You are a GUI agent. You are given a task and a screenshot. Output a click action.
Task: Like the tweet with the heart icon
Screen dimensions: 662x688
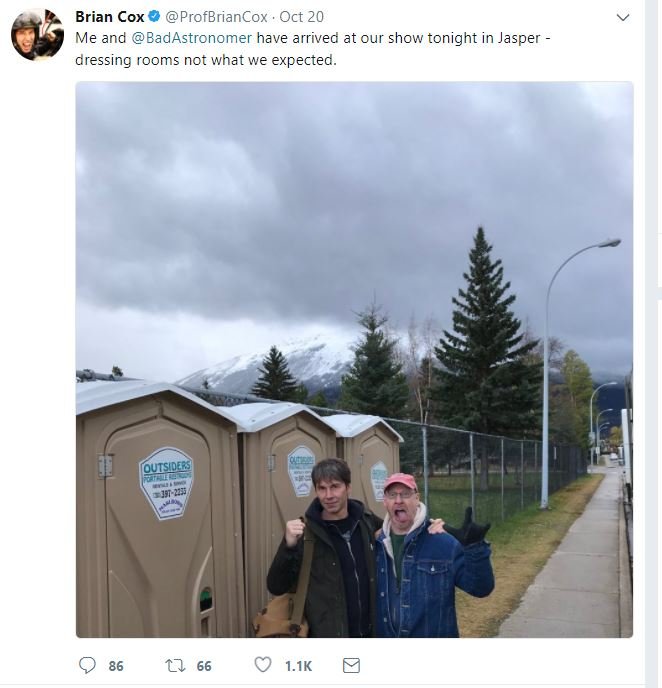263,664
